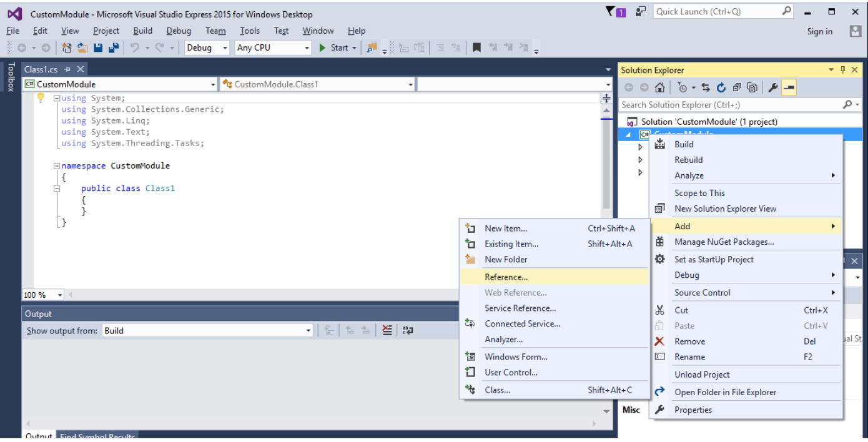Click the notifications flag icon in title bar

pyautogui.click(x=616, y=12)
